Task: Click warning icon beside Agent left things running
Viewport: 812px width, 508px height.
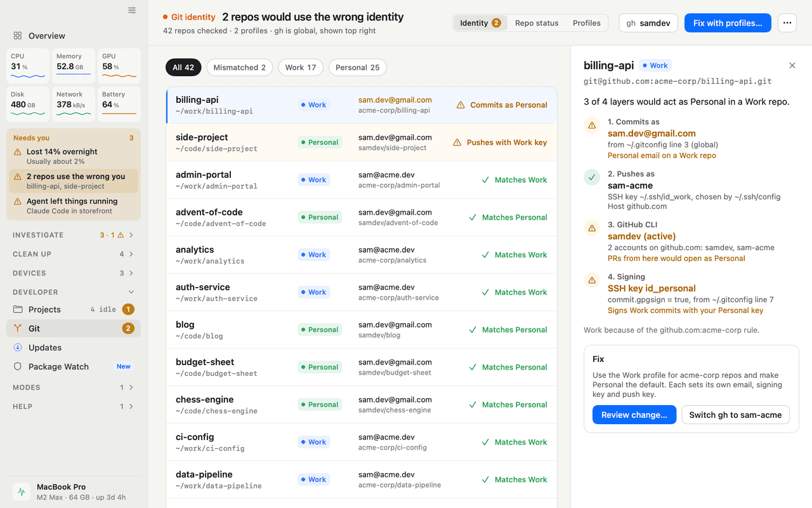Action: tap(18, 201)
